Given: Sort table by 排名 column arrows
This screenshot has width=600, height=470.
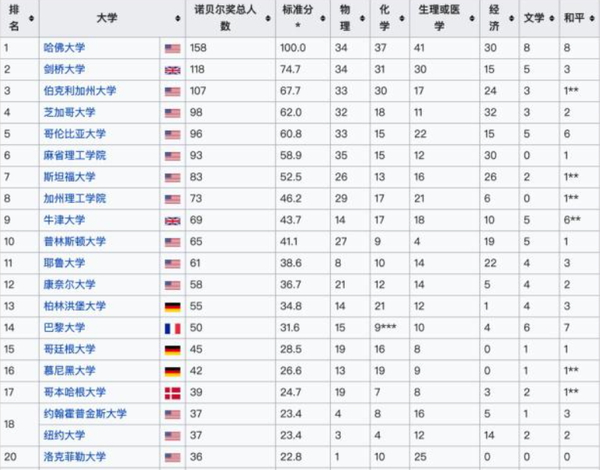Looking at the screenshot, I should coord(31,18).
